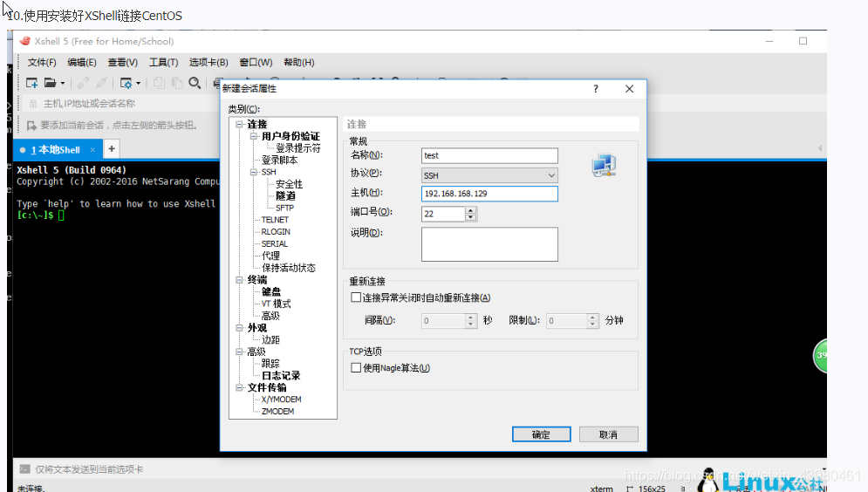The width and height of the screenshot is (868, 492).
Task: Select 登录脚本 in category tree
Action: coord(279,160)
